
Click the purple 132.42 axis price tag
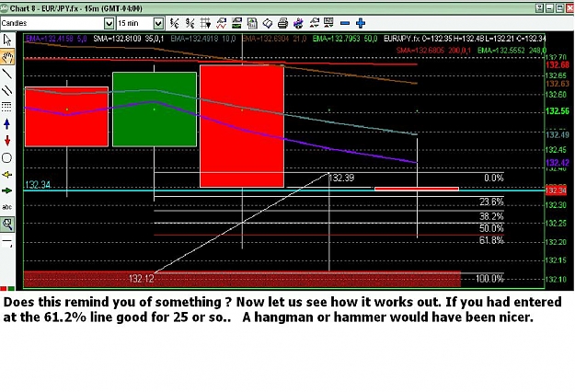click(557, 163)
